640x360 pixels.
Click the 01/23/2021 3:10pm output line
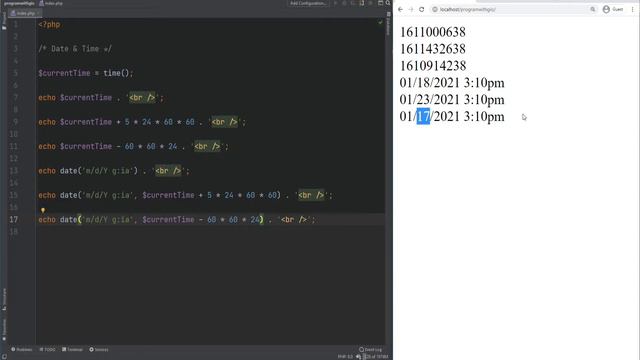click(452, 100)
